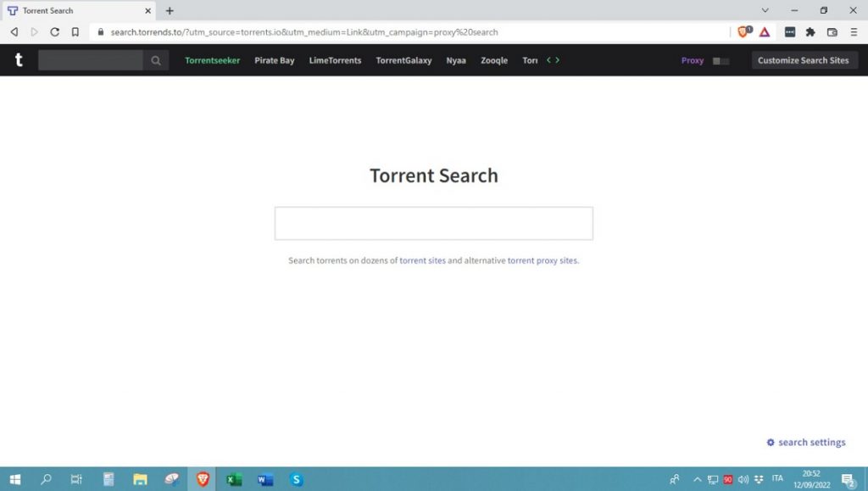The height and width of the screenshot is (491, 868).
Task: Select the ITA language indicator
Action: (x=776, y=479)
